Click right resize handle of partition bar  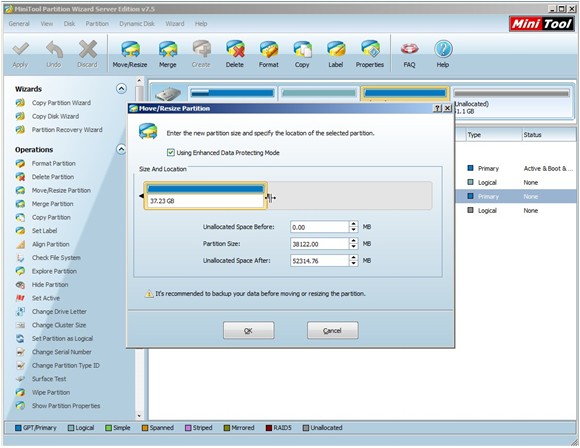271,198
